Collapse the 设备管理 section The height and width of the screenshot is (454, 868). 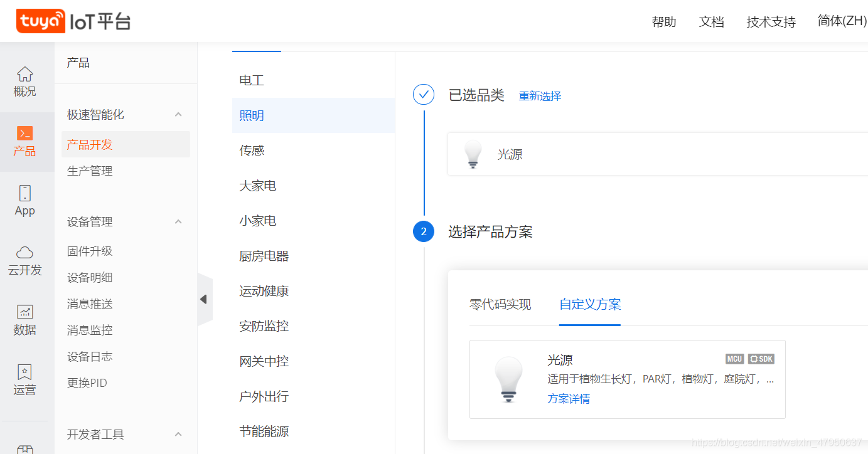coord(178,222)
